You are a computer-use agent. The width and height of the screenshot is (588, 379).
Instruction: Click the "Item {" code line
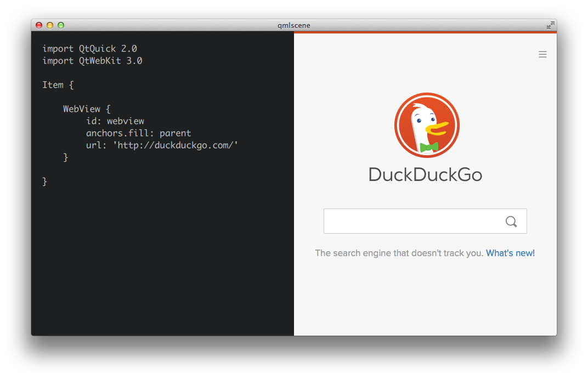click(x=58, y=85)
